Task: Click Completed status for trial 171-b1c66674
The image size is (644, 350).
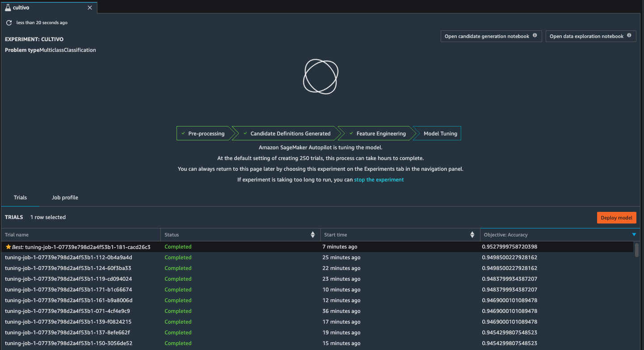Action: (178, 290)
